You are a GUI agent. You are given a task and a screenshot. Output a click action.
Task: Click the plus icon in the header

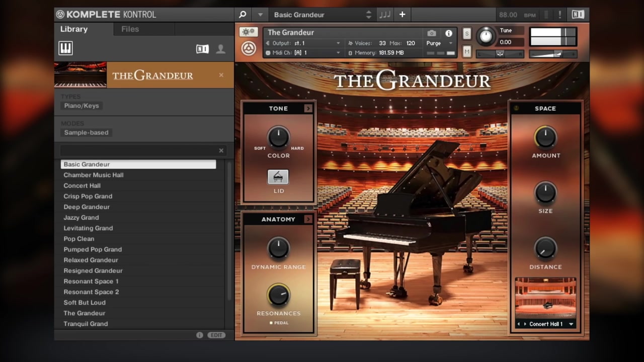tap(402, 15)
